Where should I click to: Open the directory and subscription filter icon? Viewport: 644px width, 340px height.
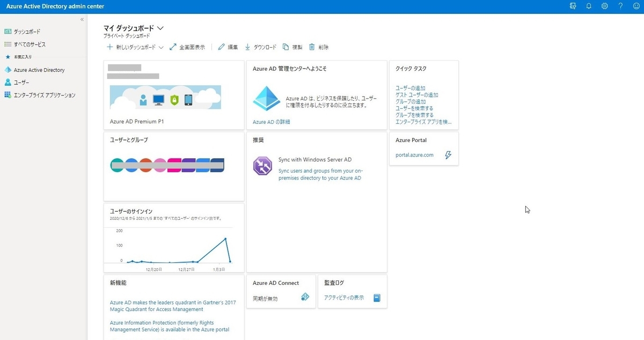point(573,6)
